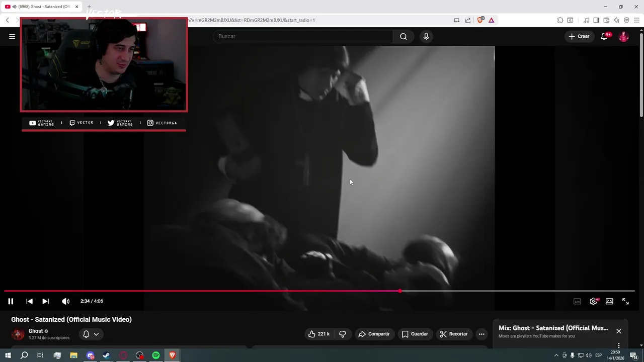The image size is (644, 362).
Task: Pause the video playback
Action: pyautogui.click(x=11, y=301)
